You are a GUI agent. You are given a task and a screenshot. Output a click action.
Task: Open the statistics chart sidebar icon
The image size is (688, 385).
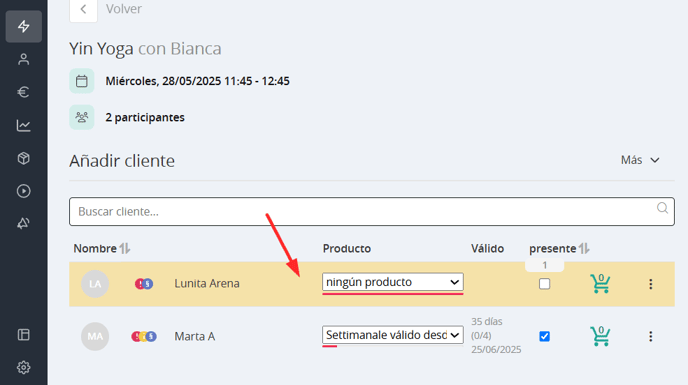point(24,126)
